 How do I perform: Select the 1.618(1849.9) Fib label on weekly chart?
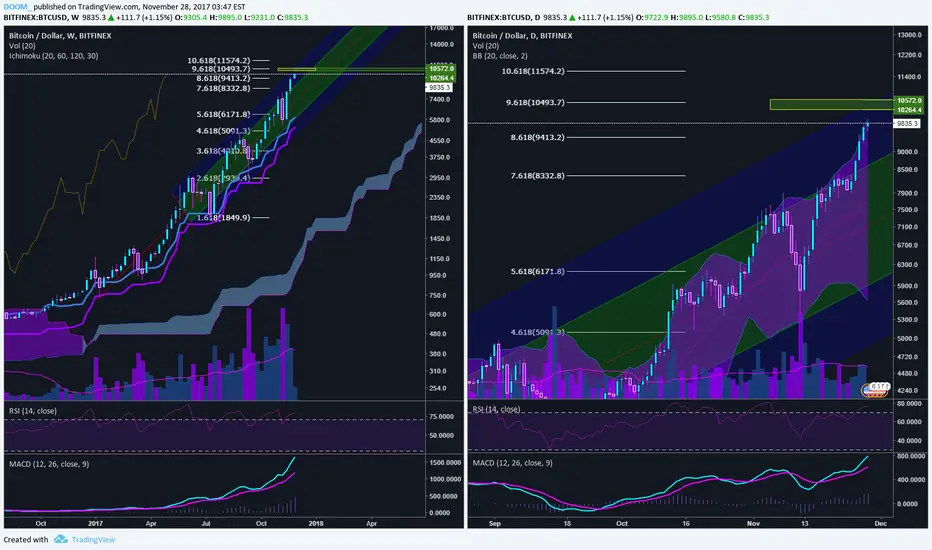(x=223, y=218)
